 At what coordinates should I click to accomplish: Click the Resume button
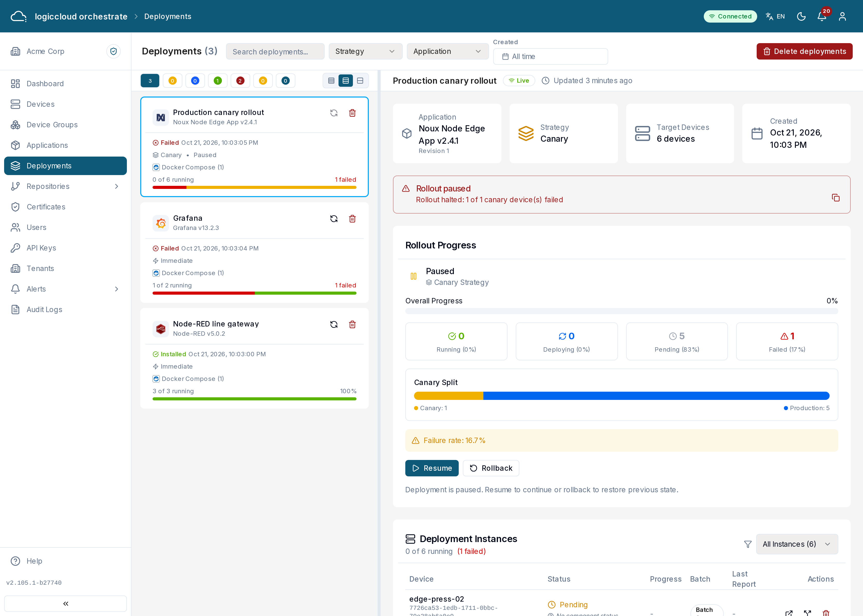[x=432, y=468]
